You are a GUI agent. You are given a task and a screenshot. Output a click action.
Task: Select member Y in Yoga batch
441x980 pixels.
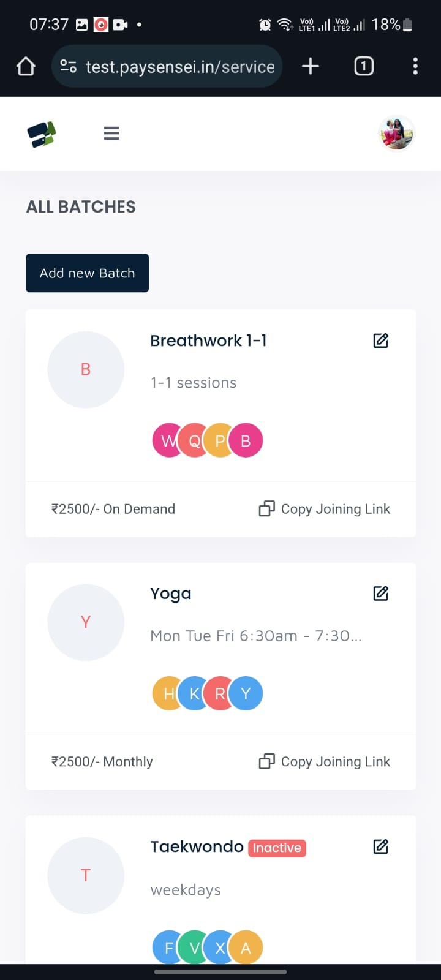coord(247,694)
